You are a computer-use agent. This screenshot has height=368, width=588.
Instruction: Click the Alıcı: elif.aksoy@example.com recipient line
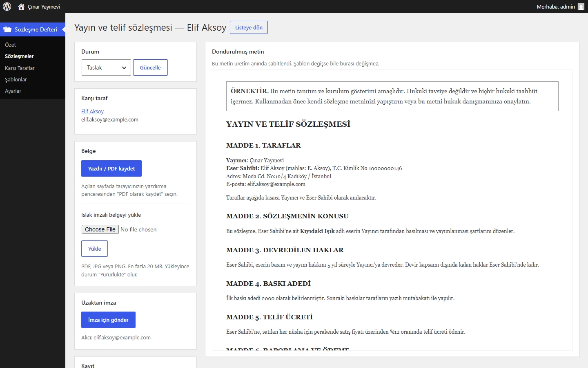[x=116, y=337]
